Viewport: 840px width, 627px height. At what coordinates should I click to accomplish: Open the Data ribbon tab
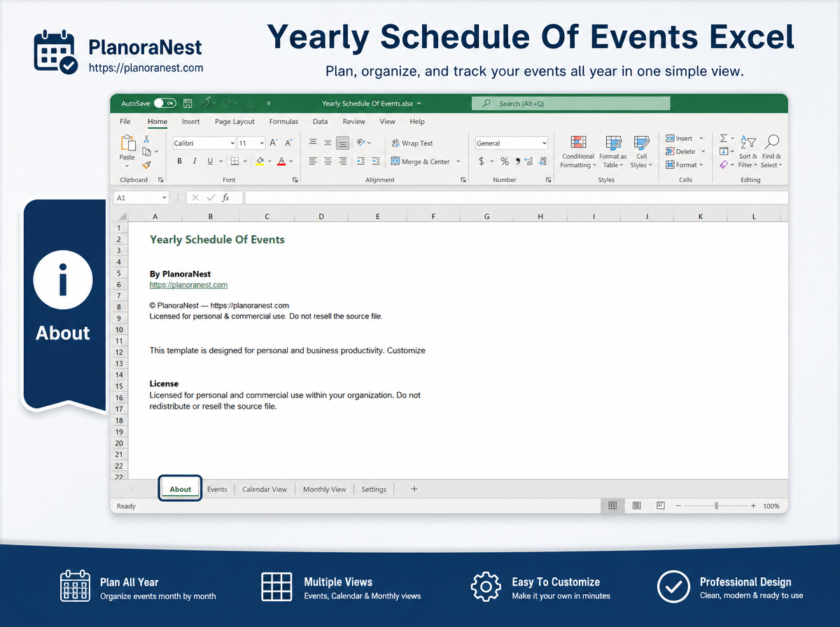320,122
